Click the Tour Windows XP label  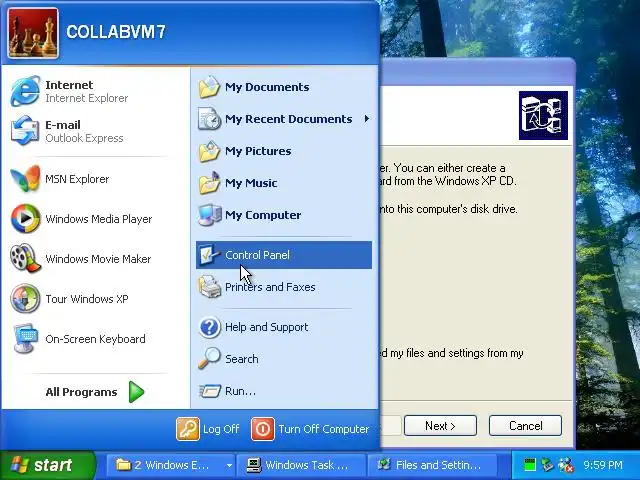pos(87,299)
